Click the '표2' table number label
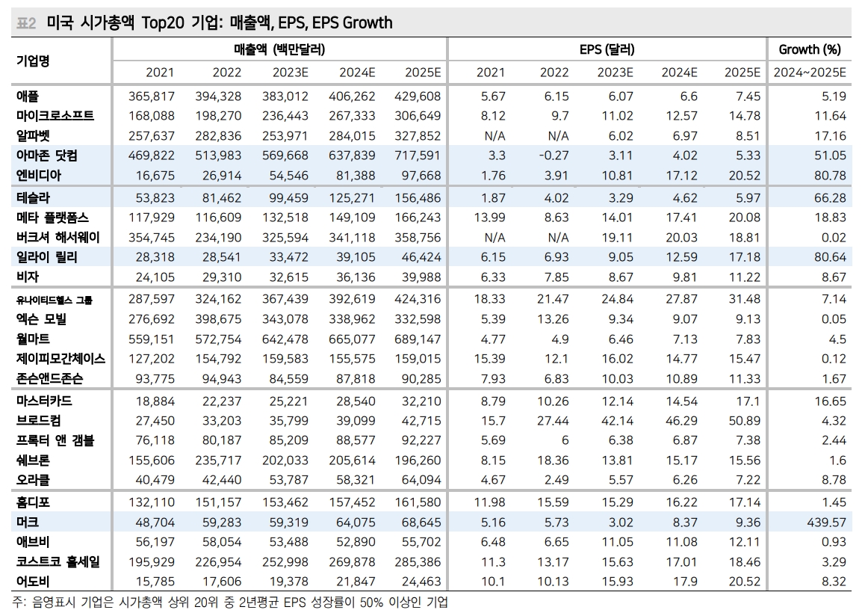The width and height of the screenshot is (868, 610). pyautogui.click(x=26, y=23)
